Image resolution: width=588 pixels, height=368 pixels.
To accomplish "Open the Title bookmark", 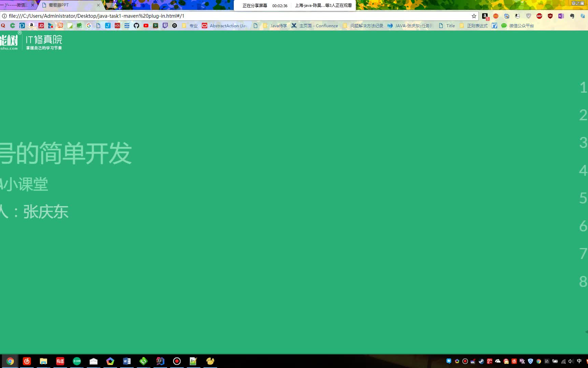I will point(447,26).
